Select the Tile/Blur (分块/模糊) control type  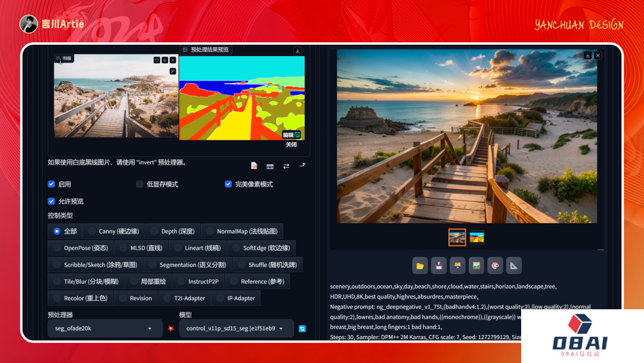(x=86, y=282)
